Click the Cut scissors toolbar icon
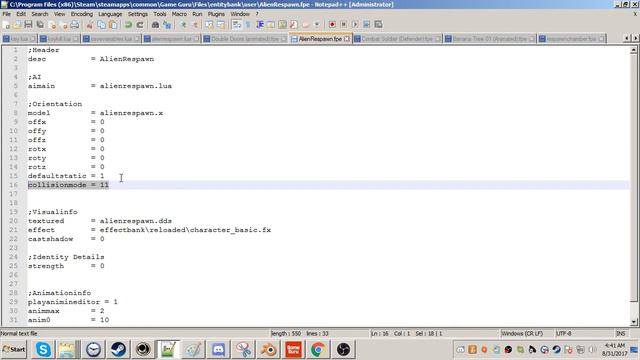 click(89, 25)
